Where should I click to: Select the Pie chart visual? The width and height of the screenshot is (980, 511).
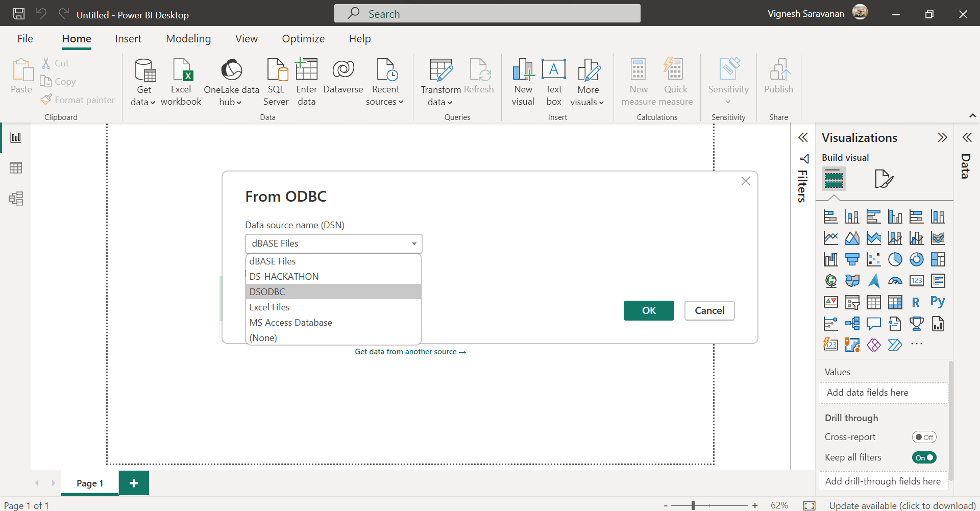pyautogui.click(x=895, y=259)
